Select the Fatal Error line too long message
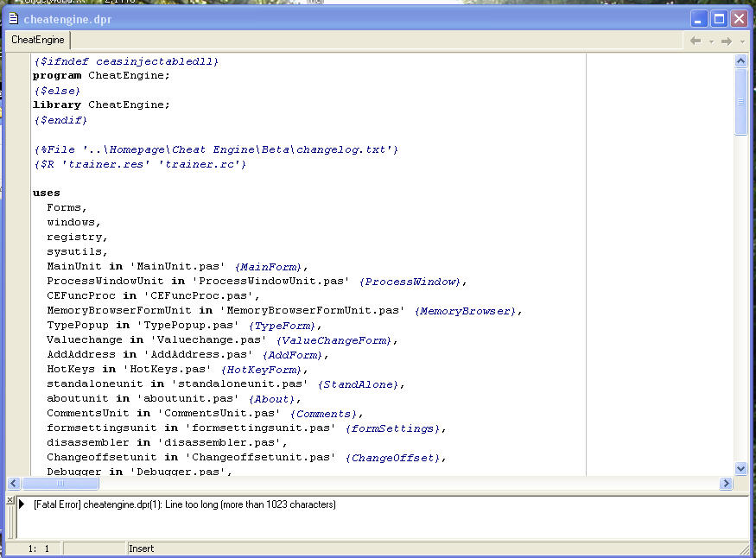Viewport: 756px width, 558px height. (184, 504)
